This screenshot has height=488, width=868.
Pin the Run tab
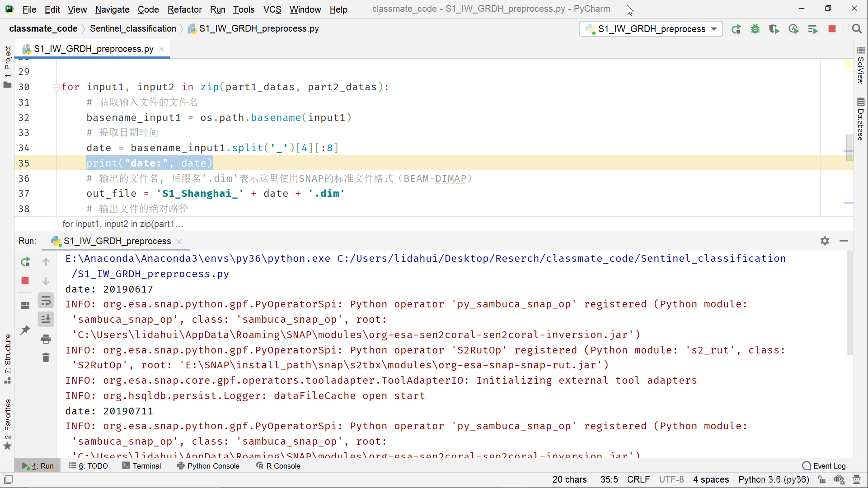point(25,330)
